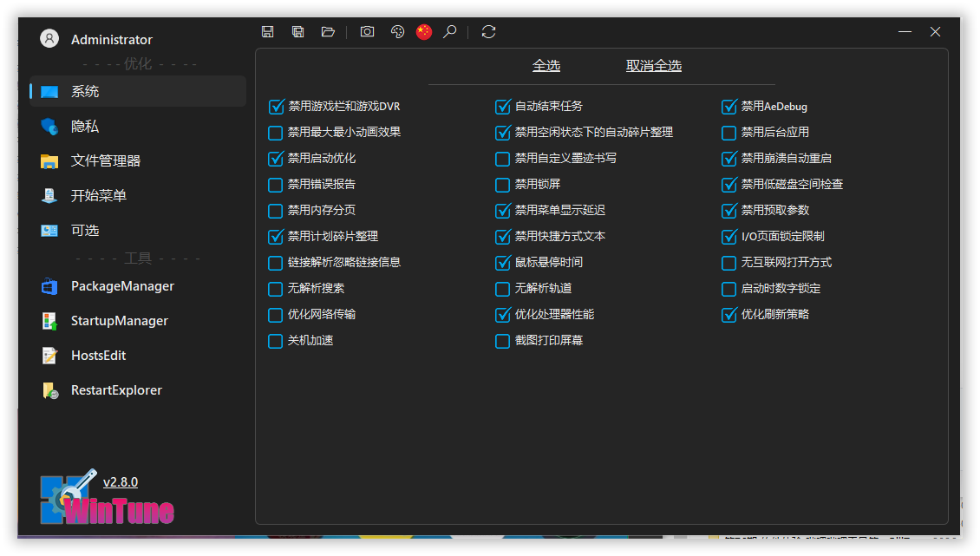Open the 文件管理器 sidebar section
This screenshot has width=980, height=556.
(x=105, y=161)
